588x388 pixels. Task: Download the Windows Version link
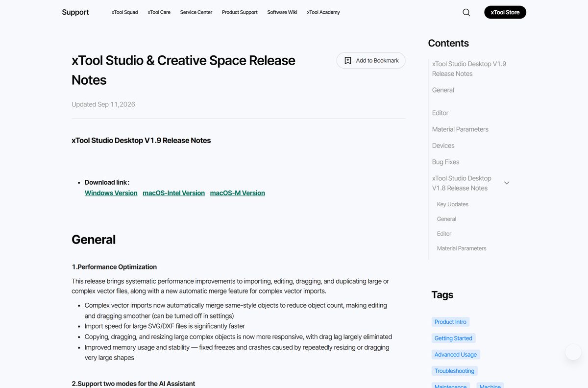[111, 193]
